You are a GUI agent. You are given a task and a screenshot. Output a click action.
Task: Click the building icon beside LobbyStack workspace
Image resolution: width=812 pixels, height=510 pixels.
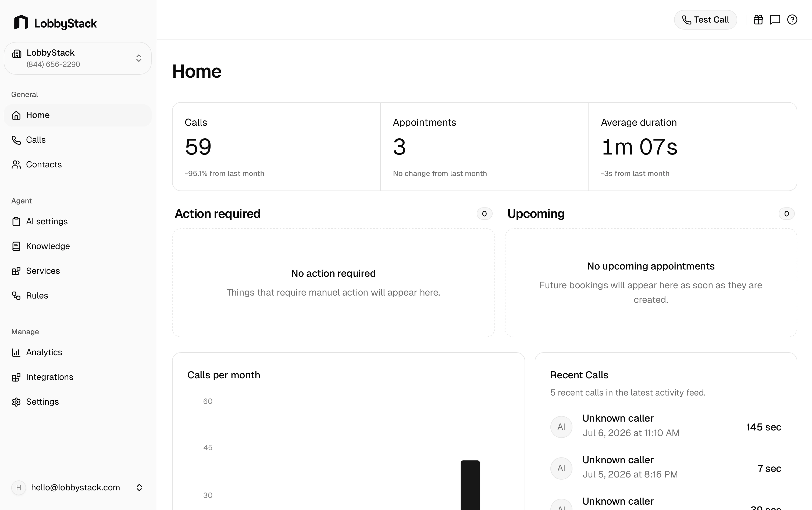pyautogui.click(x=16, y=53)
